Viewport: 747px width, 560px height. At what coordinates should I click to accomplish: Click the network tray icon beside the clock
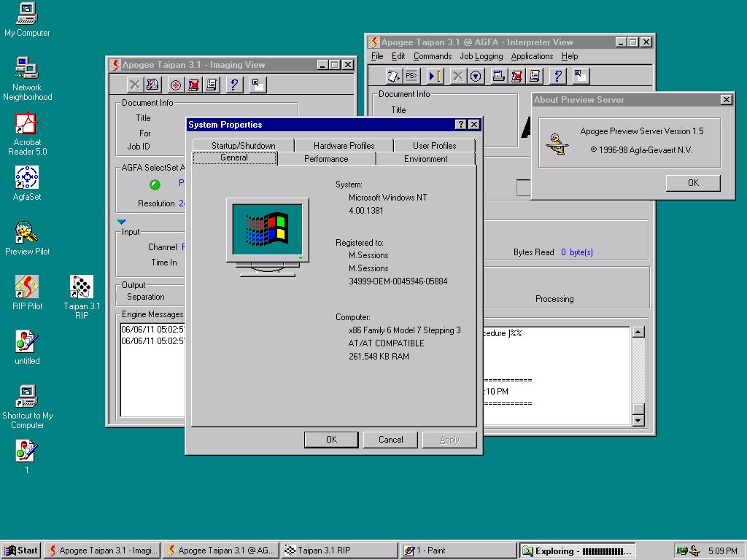point(682,551)
